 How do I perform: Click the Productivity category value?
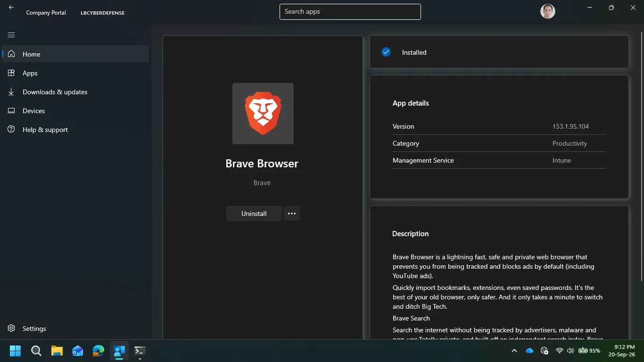570,143
